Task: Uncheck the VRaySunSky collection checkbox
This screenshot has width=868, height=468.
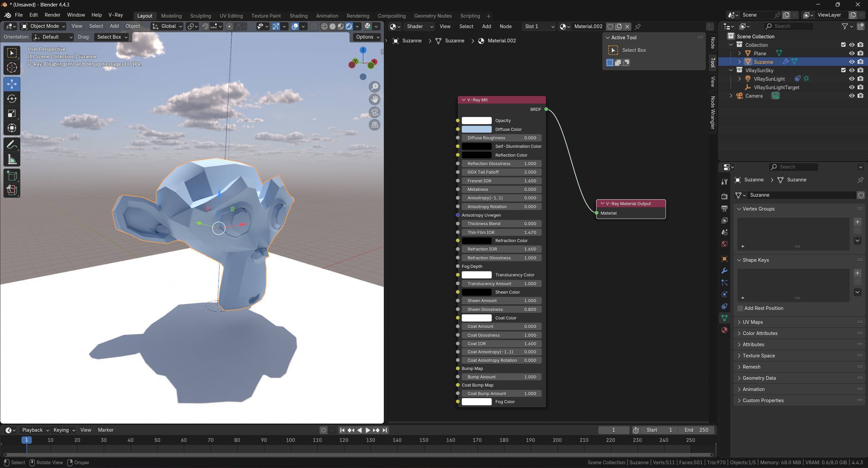Action: [843, 70]
